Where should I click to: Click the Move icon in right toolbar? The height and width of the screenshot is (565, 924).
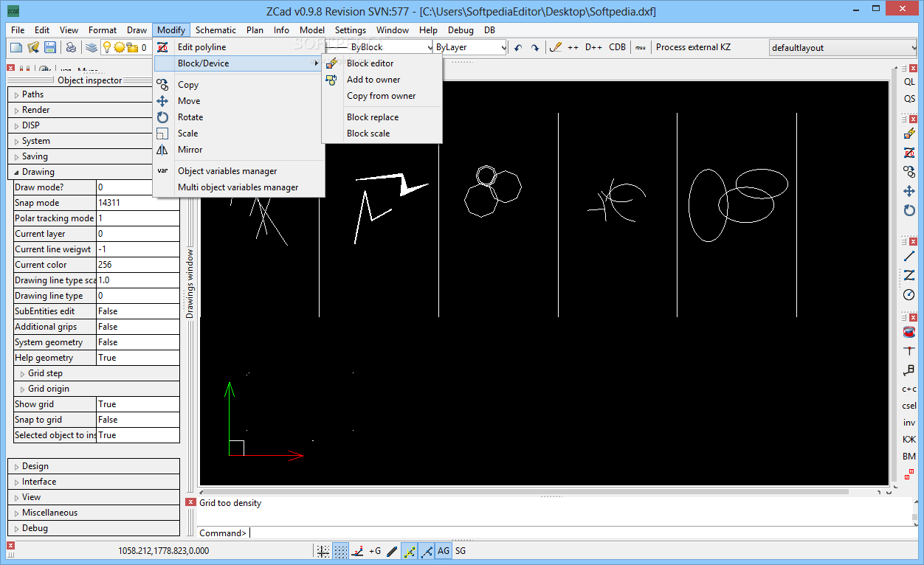pyautogui.click(x=909, y=191)
